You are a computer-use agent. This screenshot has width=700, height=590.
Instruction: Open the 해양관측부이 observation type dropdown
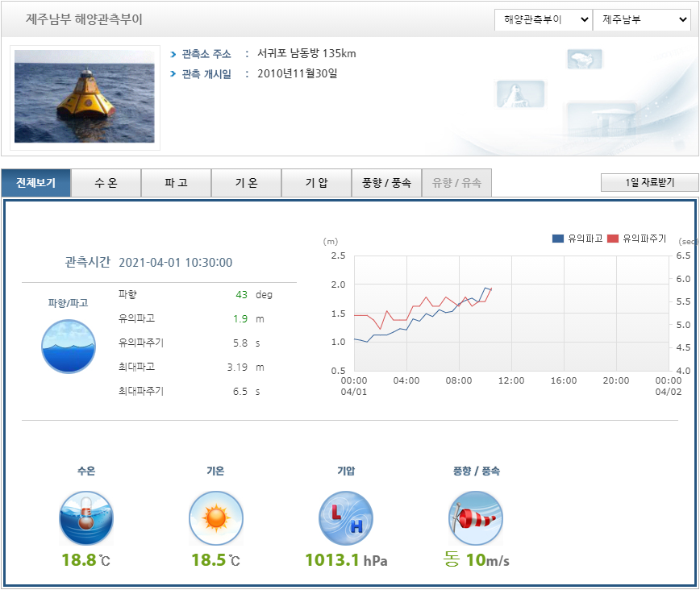(544, 19)
